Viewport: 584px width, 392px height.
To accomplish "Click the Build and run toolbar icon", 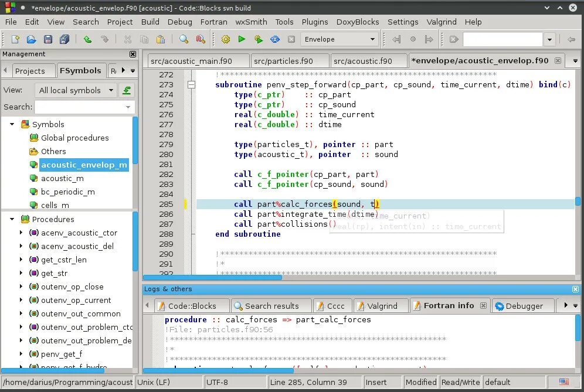I will coord(258,39).
